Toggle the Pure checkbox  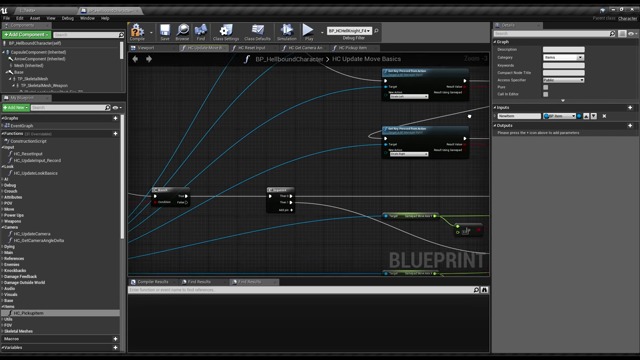(x=546, y=87)
